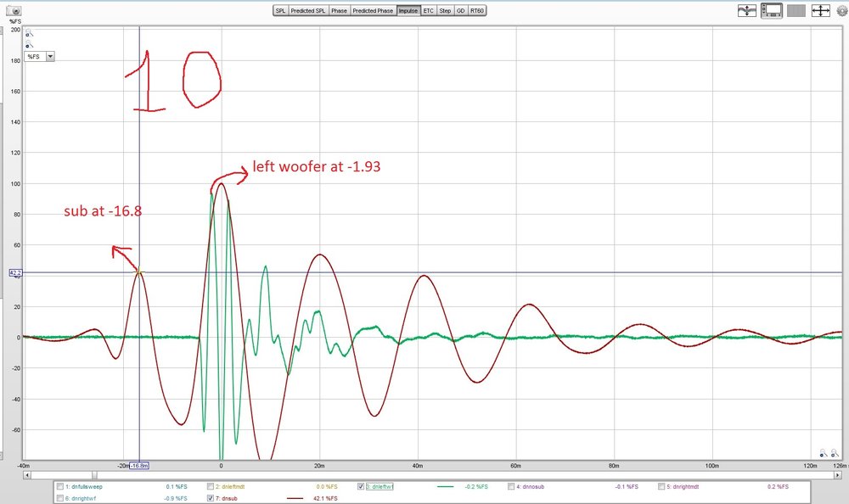849x504 pixels.
Task: Click the -0.2 %FS dnleftwf value
Action: coord(476,487)
